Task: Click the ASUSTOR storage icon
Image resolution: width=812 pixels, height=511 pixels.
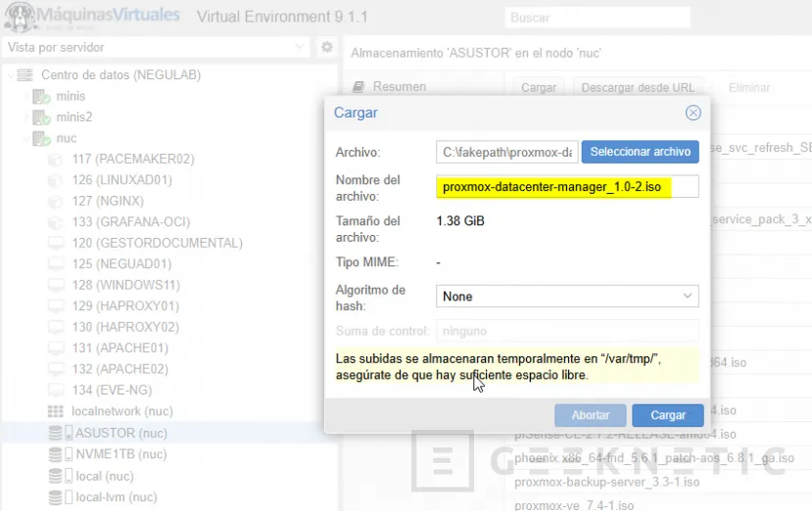Action: tap(60, 433)
